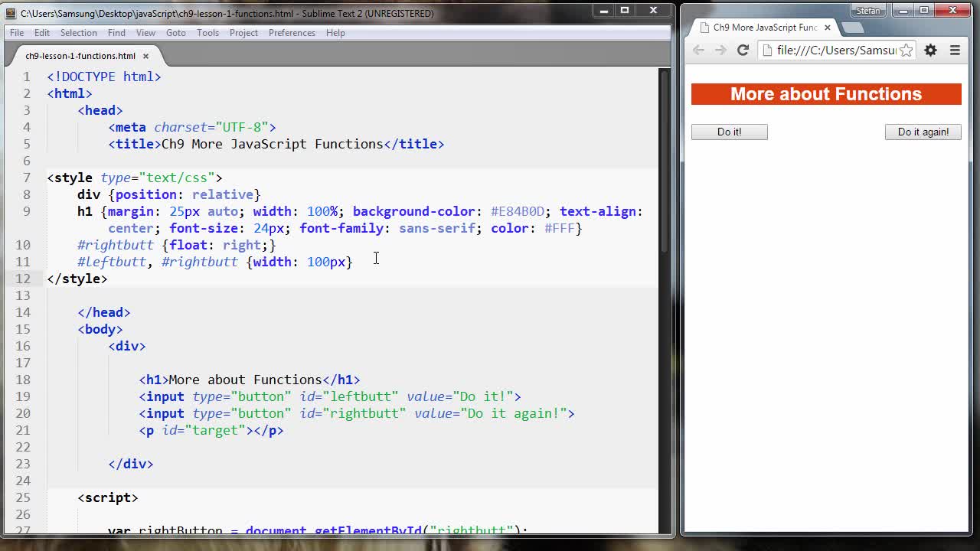This screenshot has height=551, width=980.
Task: Go forward in Chrome browser
Action: (x=720, y=50)
